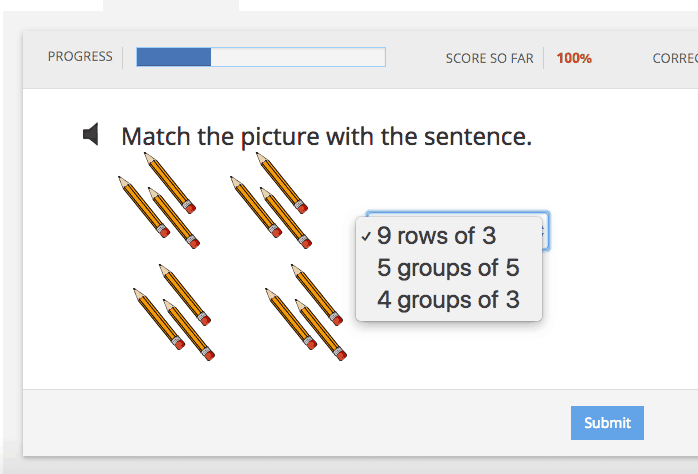The image size is (698, 474).
Task: Click the red 100% score value
Action: pos(574,58)
